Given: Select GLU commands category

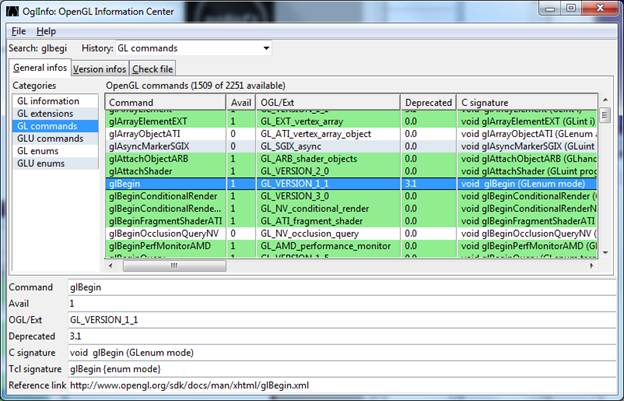Looking at the screenshot, I should tap(50, 139).
